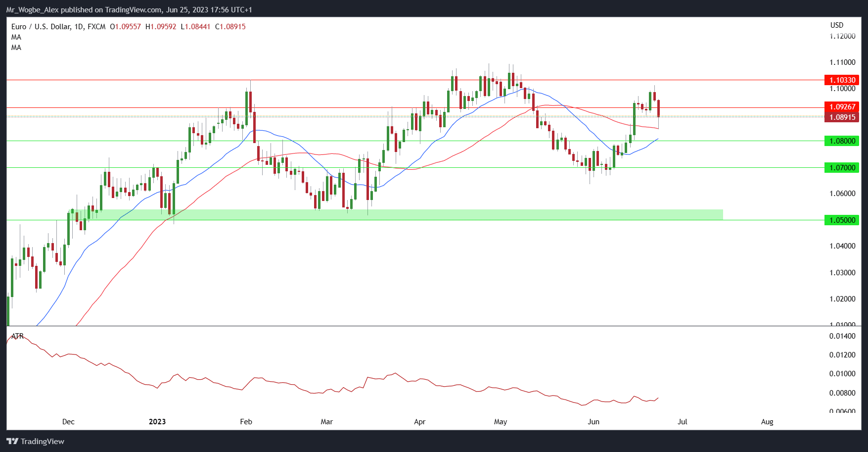Screen dimensions: 868x452
Task: Click the 1.11000 price axis value
Action: [x=842, y=62]
